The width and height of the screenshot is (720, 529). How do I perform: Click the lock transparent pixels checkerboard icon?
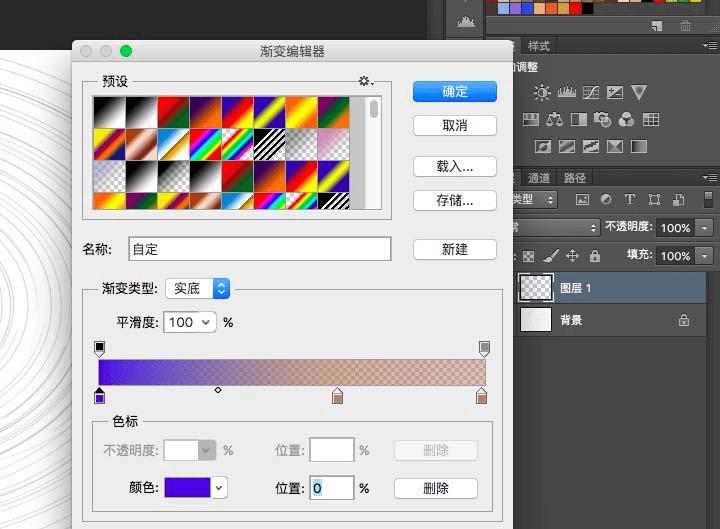(x=528, y=256)
